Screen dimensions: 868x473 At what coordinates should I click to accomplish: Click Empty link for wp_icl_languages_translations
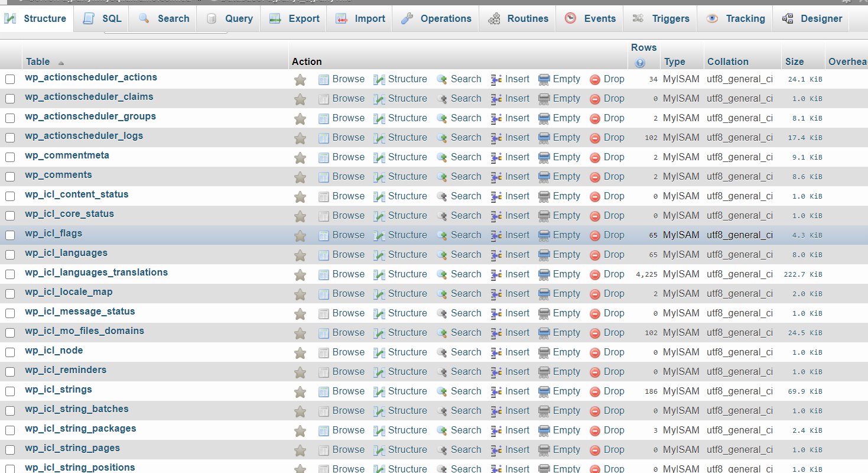click(x=567, y=274)
